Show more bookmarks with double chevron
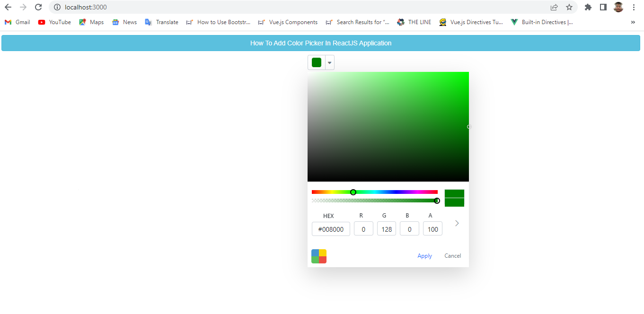The height and width of the screenshot is (314, 644). coord(633,22)
